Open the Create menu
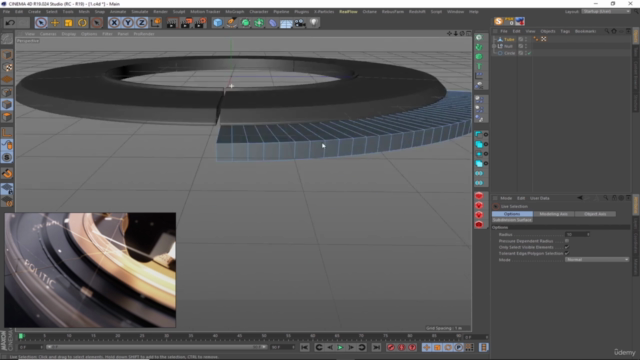The image size is (640, 360). (x=34, y=12)
